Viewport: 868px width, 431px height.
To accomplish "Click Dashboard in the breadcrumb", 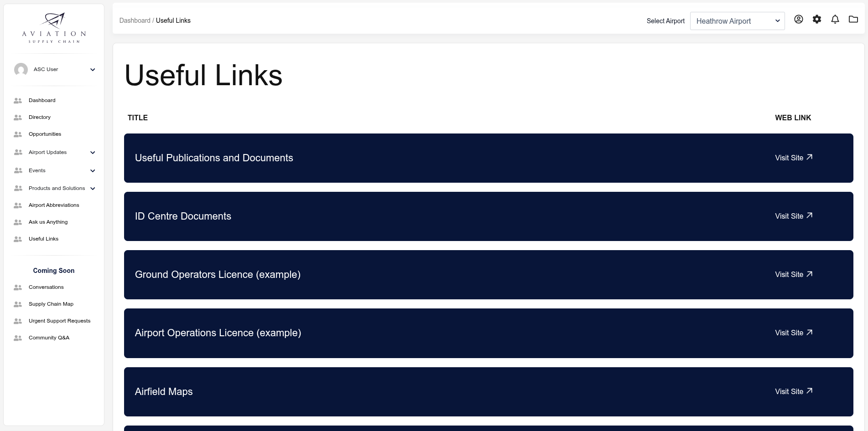I will click(x=135, y=21).
